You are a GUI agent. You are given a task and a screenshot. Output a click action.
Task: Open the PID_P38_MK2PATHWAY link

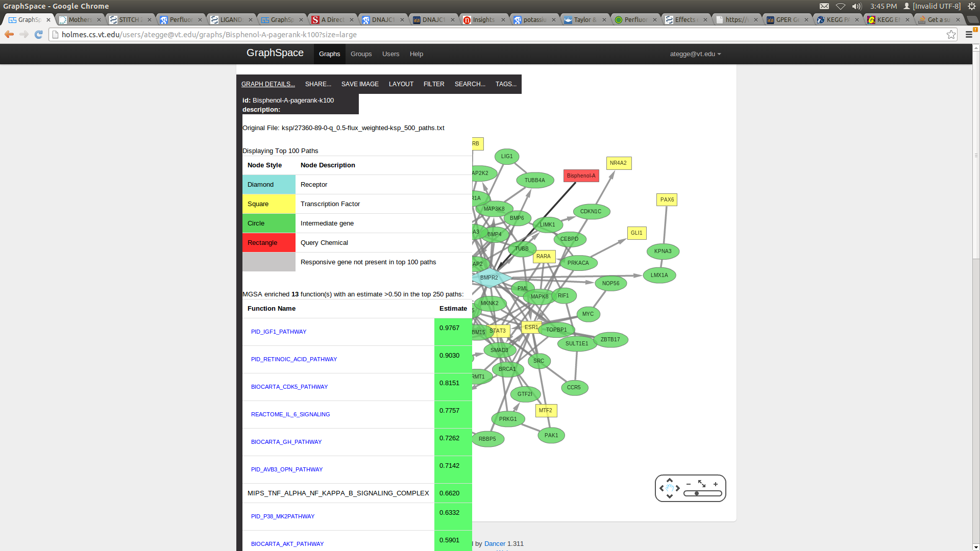(283, 516)
